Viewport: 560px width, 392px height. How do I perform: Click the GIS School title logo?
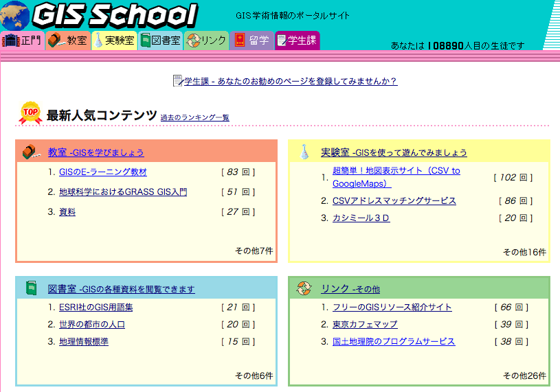(x=115, y=15)
